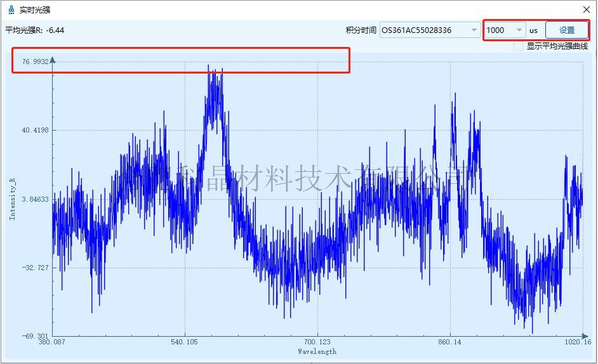598x364 pixels.
Task: Click the 76.9932 Y-axis maximum label
Action: coord(35,62)
